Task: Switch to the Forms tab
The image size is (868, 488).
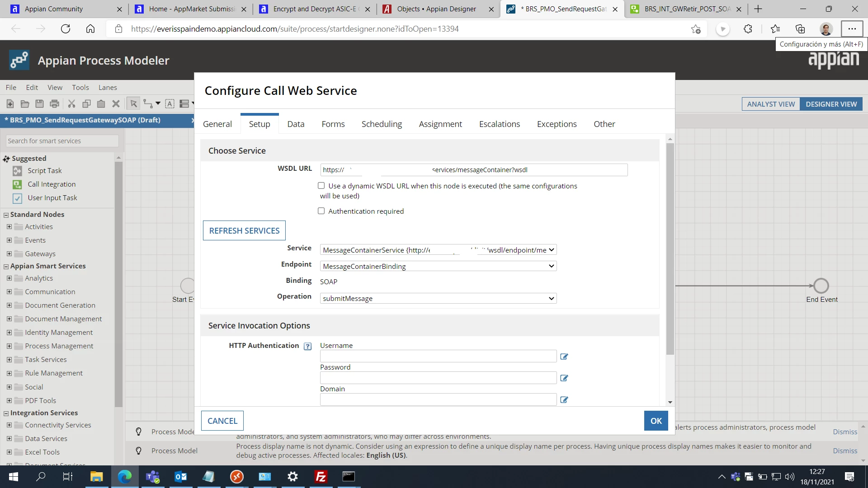Action: 333,124
